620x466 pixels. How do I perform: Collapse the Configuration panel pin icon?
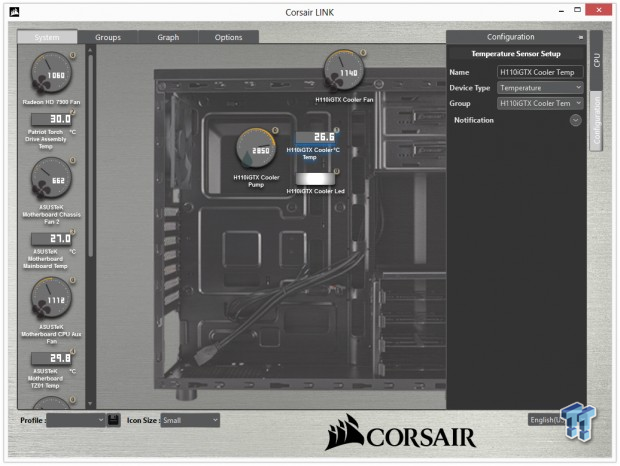(x=580, y=37)
